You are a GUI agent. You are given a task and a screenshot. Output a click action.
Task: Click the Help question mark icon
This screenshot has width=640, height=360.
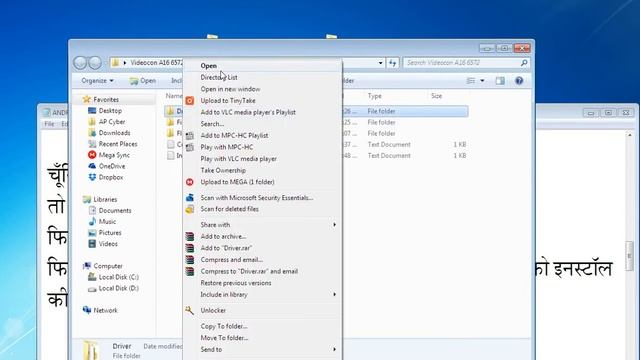pyautogui.click(x=519, y=81)
